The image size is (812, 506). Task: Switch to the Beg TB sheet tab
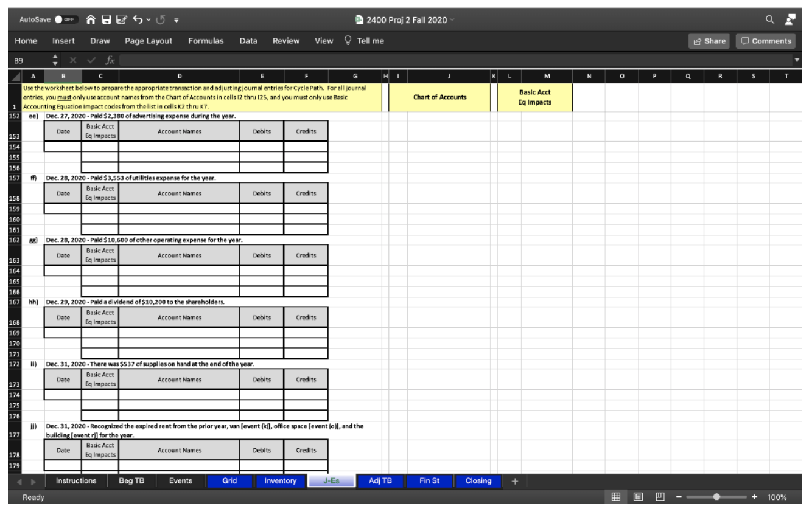pos(132,481)
